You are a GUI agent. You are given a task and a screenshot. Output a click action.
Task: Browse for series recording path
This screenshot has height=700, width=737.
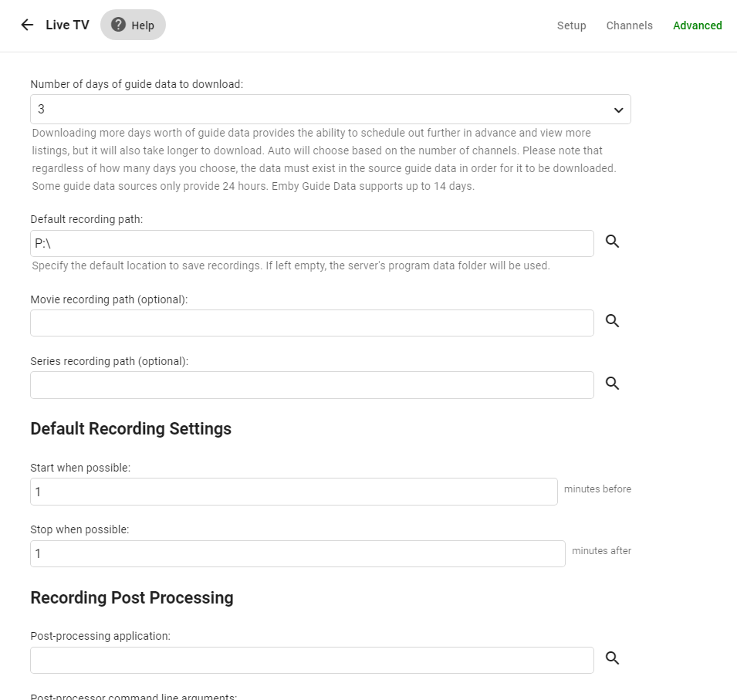(x=612, y=383)
